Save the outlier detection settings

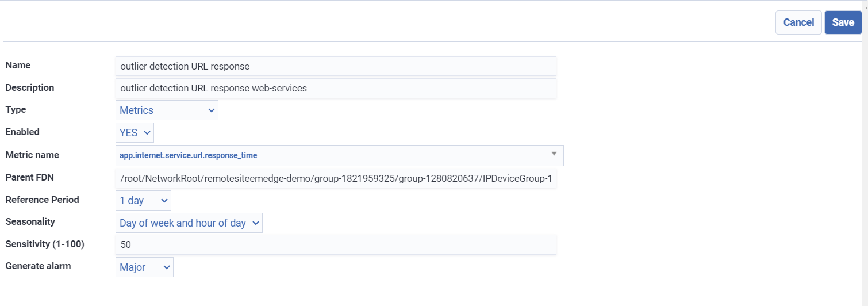[843, 22]
